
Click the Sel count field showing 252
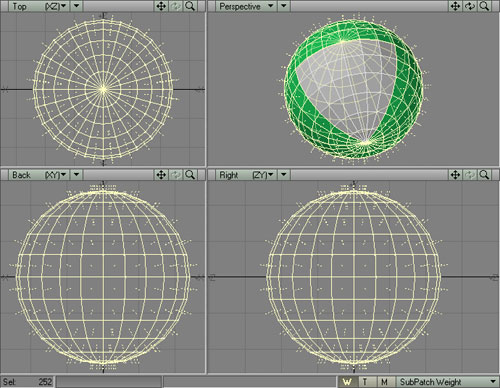coord(27,382)
